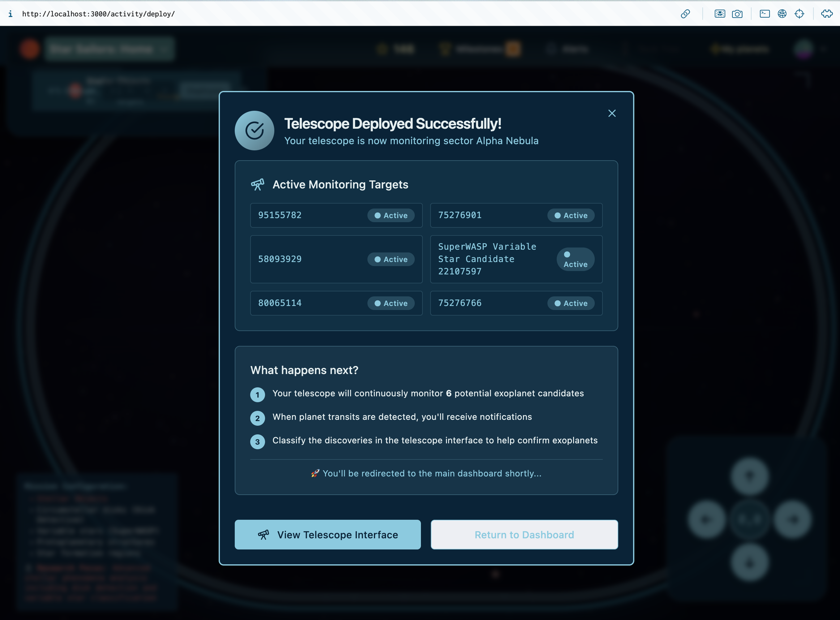Viewport: 840px width, 620px height.
Task: Click the page info icon beside the URL
Action: tap(11, 14)
